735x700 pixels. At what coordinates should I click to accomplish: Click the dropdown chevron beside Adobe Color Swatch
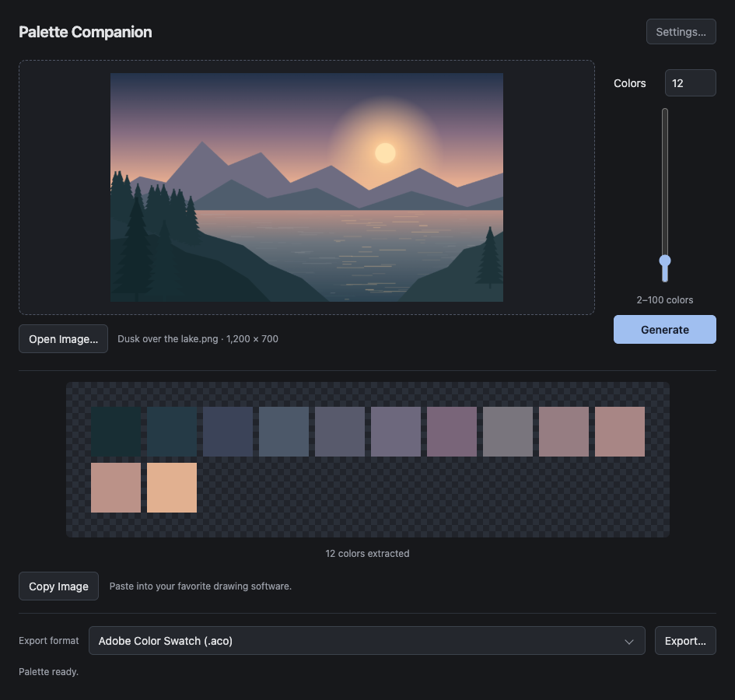[x=629, y=642]
